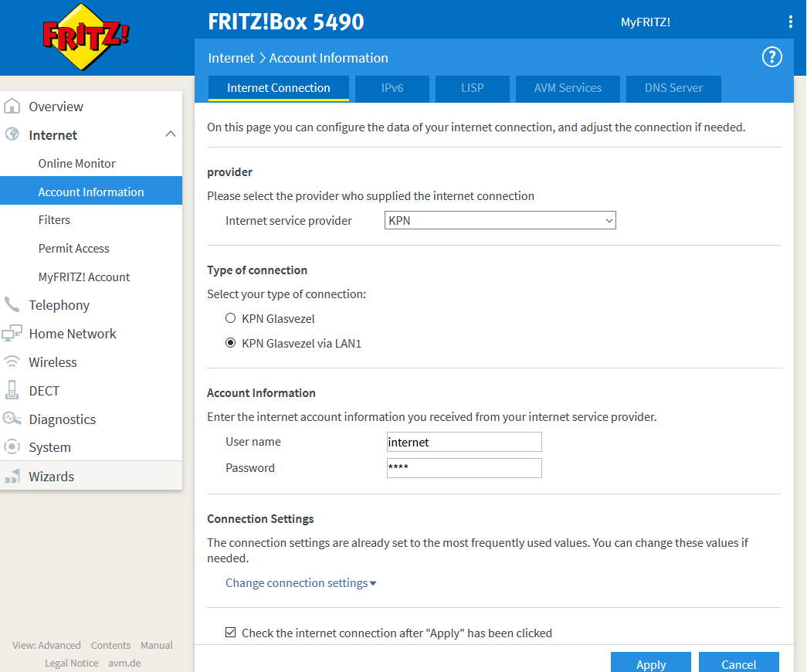807x672 pixels.
Task: Click the Telephony phone icon
Action: 12,305
